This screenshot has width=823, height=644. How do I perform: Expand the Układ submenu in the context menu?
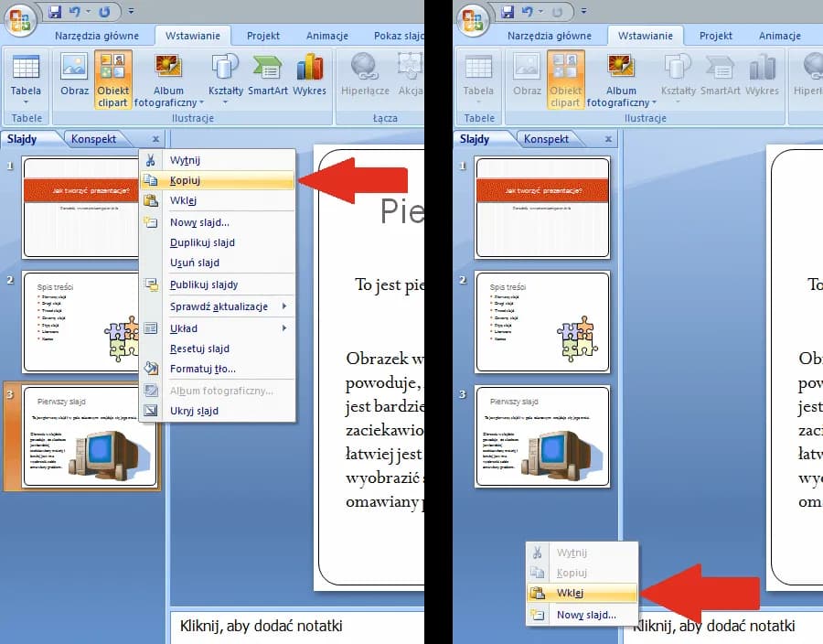tap(183, 328)
